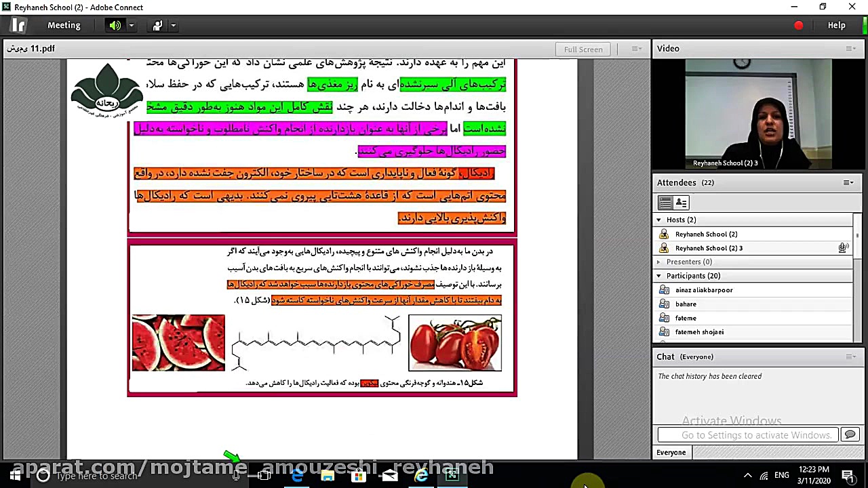
Task: Open the Meeting menu
Action: 64,25
